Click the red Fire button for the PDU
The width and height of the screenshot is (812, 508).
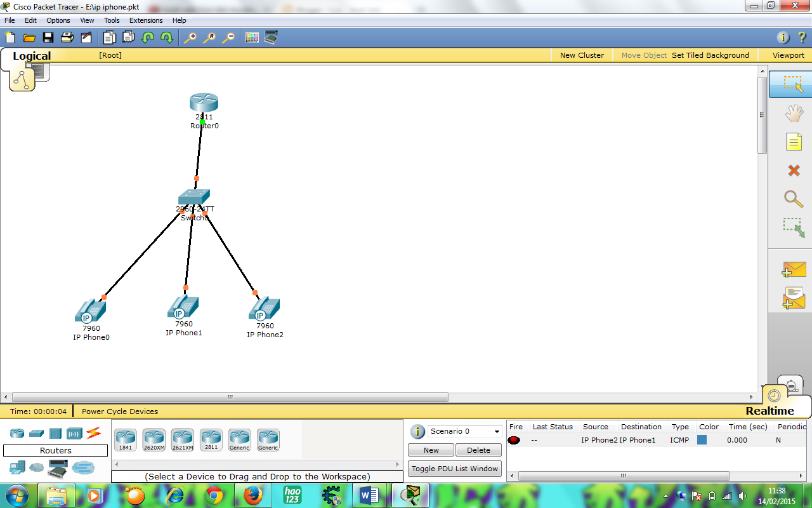tap(514, 440)
